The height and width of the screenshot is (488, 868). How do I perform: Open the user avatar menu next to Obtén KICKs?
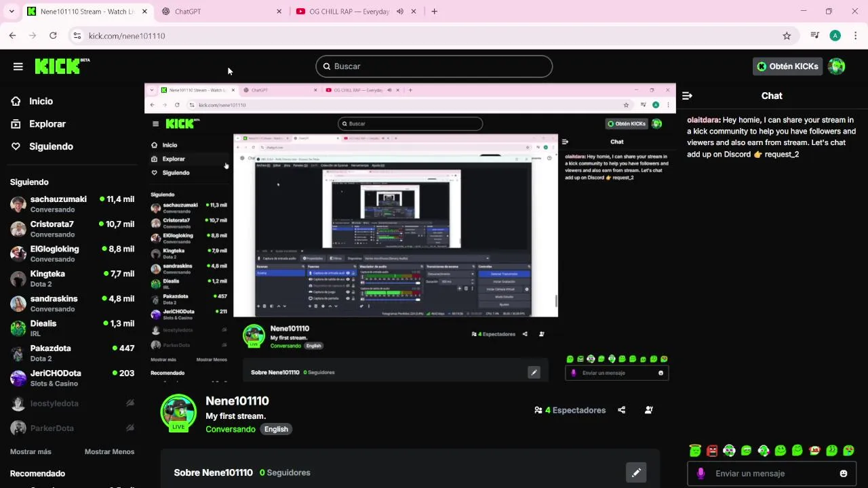tap(837, 66)
